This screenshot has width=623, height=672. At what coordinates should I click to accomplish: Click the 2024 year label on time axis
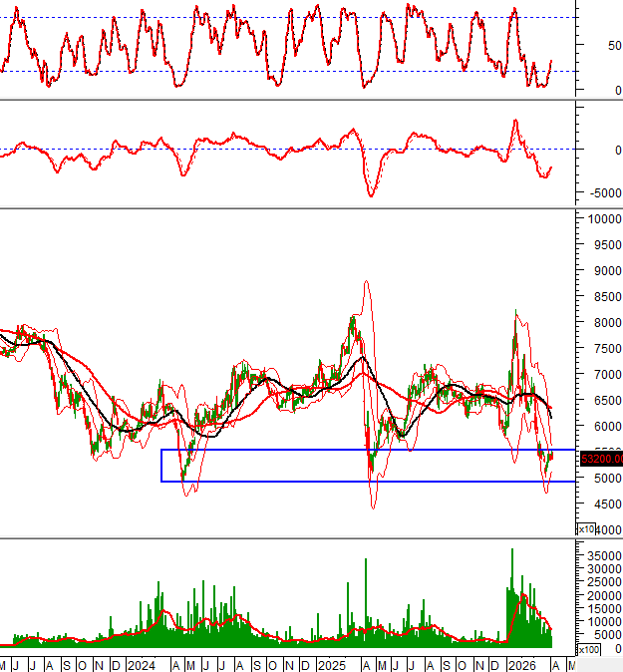141,664
